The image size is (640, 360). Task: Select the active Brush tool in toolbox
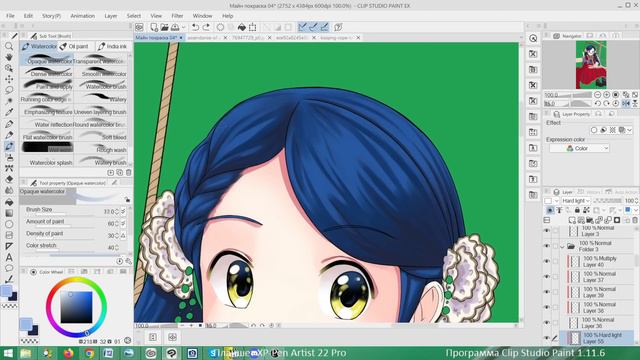[9, 146]
